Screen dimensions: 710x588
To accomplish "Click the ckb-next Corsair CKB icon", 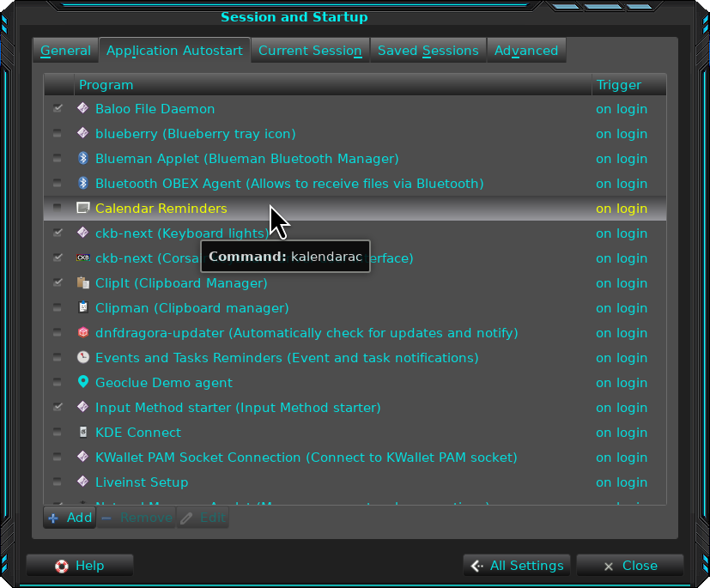I will tap(83, 258).
